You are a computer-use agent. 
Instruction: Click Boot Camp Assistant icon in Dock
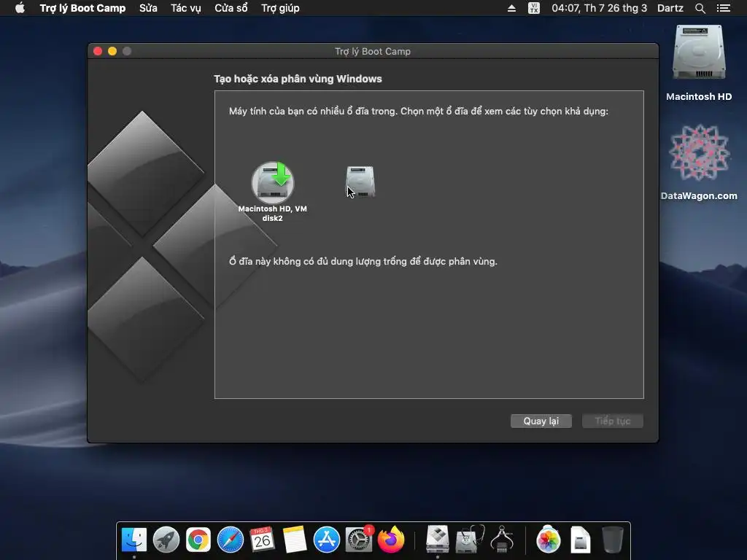tap(438, 539)
